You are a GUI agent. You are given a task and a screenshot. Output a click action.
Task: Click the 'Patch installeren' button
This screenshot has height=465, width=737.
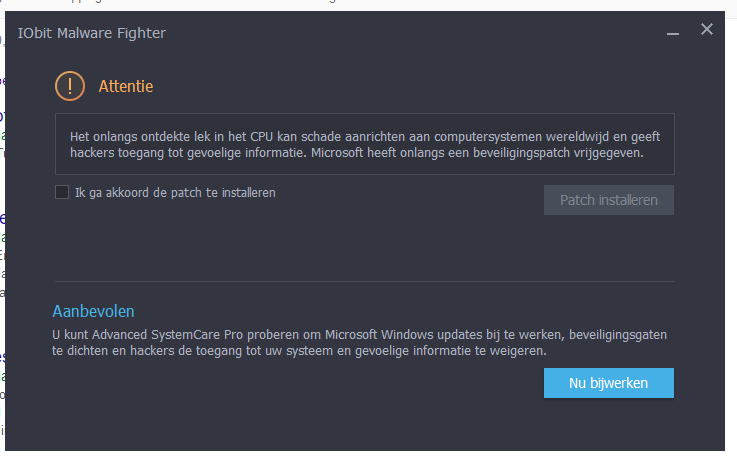609,200
